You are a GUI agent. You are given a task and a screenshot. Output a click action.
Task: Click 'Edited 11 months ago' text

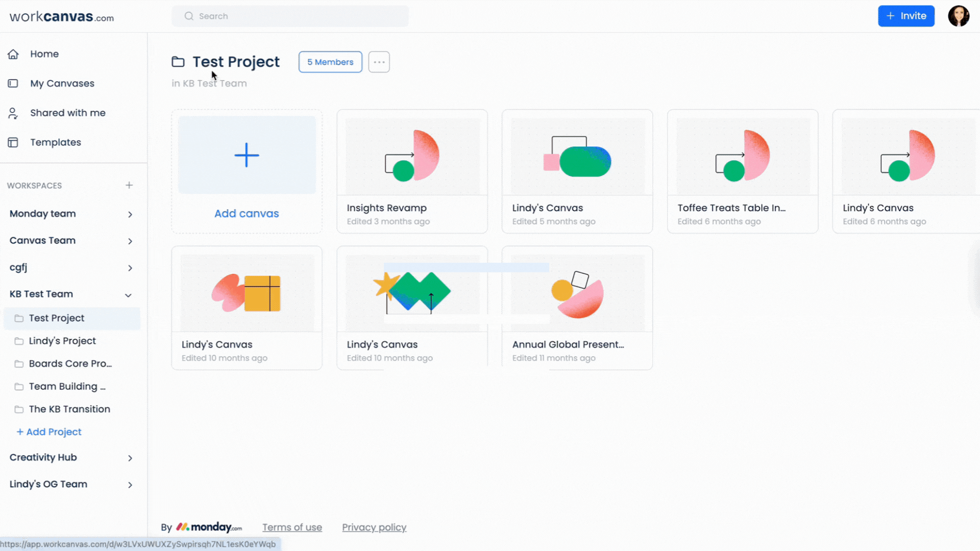tap(554, 358)
